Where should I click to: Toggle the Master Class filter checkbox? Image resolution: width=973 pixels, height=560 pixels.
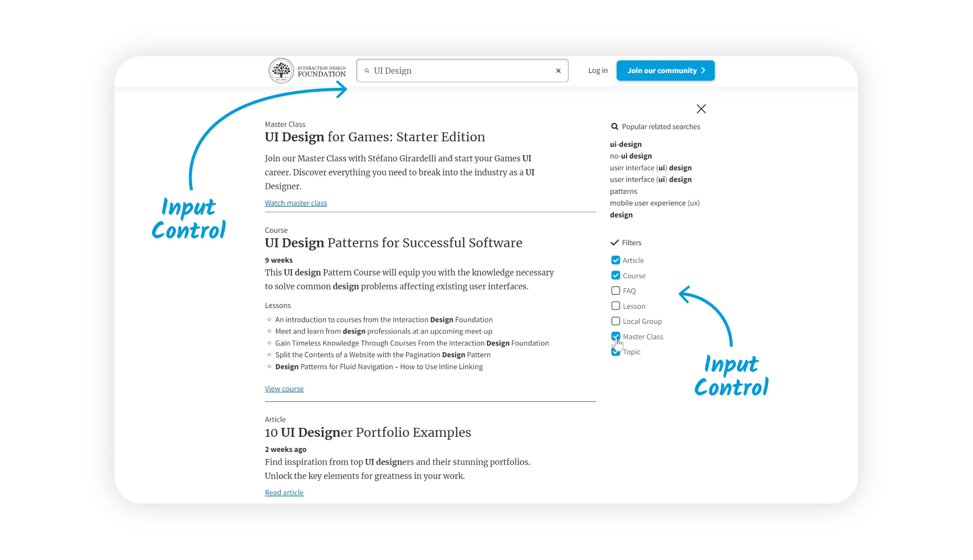point(615,336)
